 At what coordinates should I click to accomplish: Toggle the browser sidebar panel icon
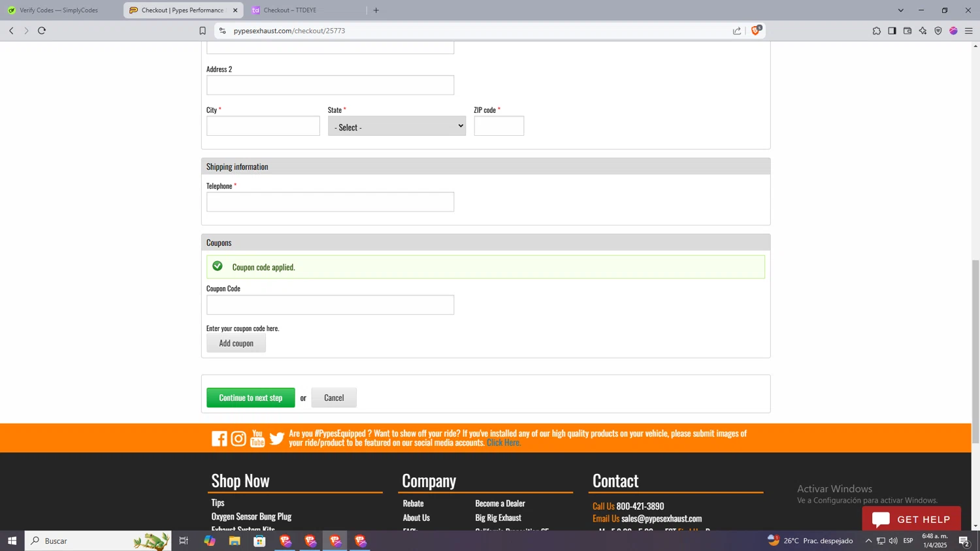pyautogui.click(x=892, y=31)
